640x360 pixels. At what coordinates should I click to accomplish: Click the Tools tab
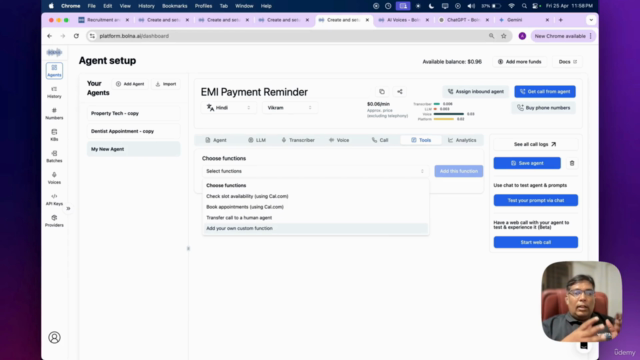point(421,140)
